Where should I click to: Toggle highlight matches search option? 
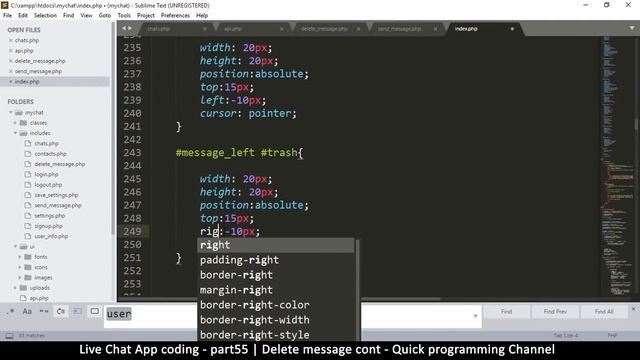pyautogui.click(x=94, y=311)
